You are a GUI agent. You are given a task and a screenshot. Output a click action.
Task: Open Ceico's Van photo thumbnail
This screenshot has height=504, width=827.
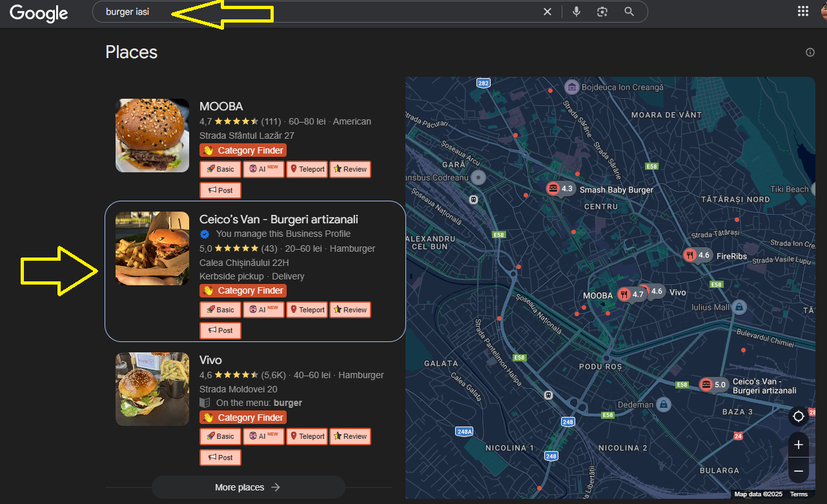pyautogui.click(x=152, y=248)
